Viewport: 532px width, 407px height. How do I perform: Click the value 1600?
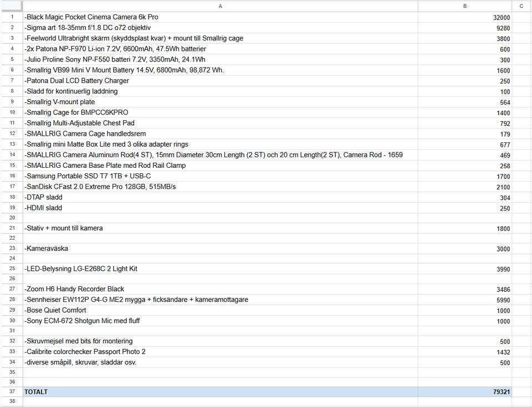(x=503, y=70)
